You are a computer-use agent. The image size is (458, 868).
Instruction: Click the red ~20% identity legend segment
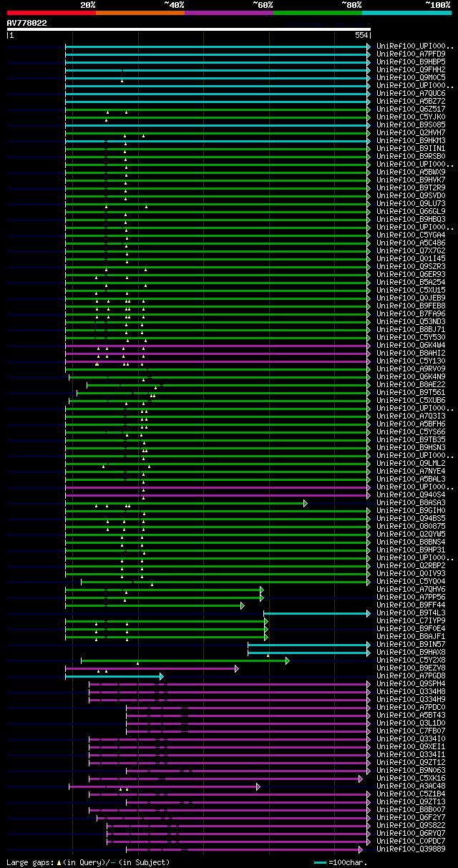[51, 13]
